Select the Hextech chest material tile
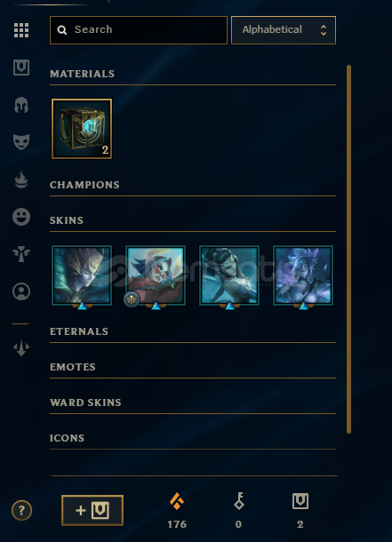Screen dimensions: 392x542 82,129
